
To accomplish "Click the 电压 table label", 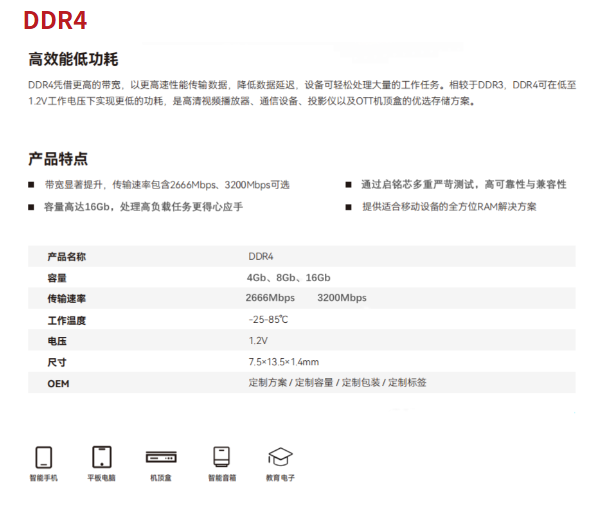I will tap(57, 341).
